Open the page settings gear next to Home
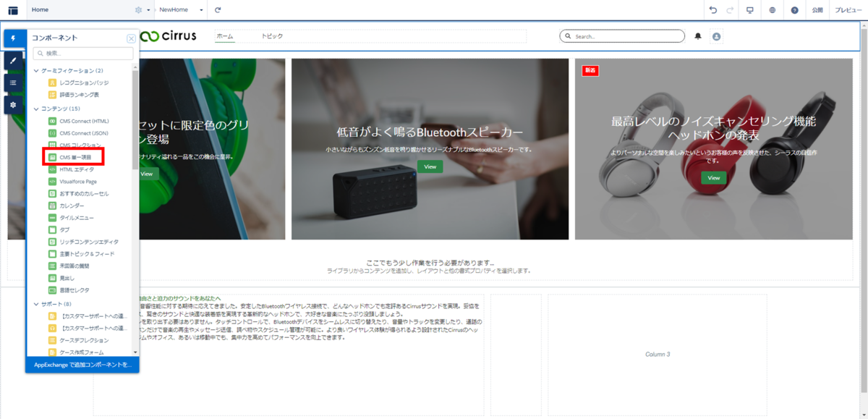Image resolution: width=868 pixels, height=419 pixels. tap(139, 10)
